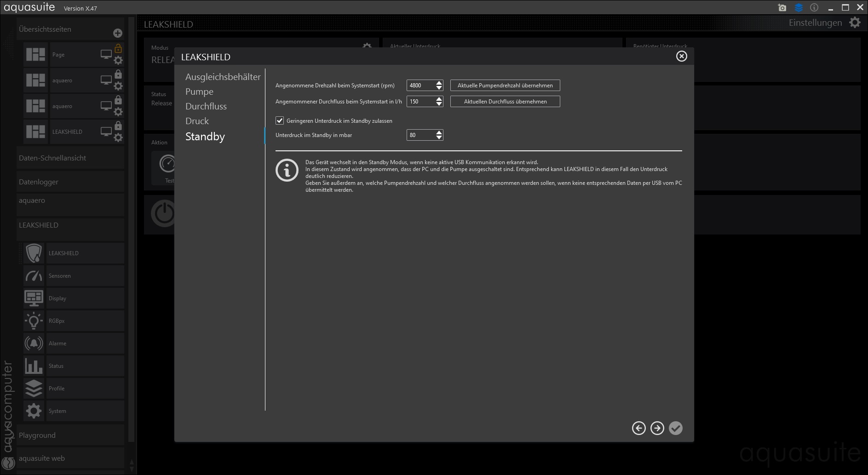Open Alarme in the sidebar
The width and height of the screenshot is (868, 475).
pos(85,343)
